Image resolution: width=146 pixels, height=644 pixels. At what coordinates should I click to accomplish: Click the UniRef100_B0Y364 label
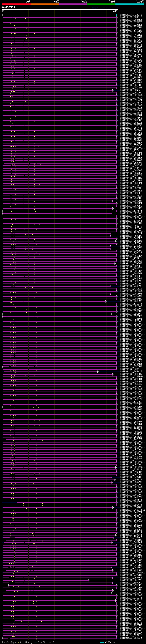pos(131,273)
